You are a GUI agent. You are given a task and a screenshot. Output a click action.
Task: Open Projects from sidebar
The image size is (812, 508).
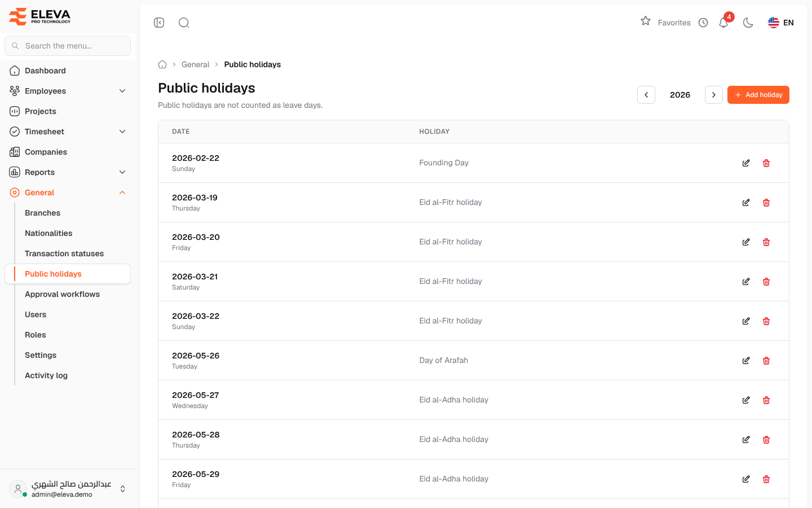point(68,111)
